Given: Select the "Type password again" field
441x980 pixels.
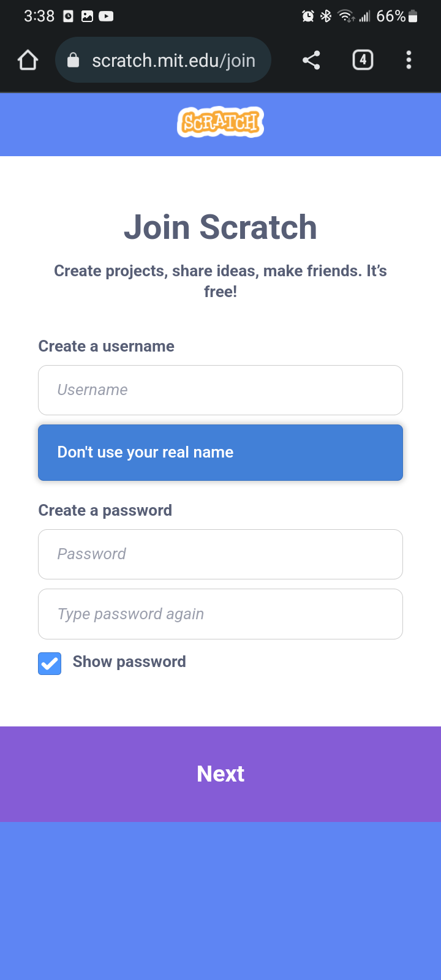Looking at the screenshot, I should tap(221, 614).
